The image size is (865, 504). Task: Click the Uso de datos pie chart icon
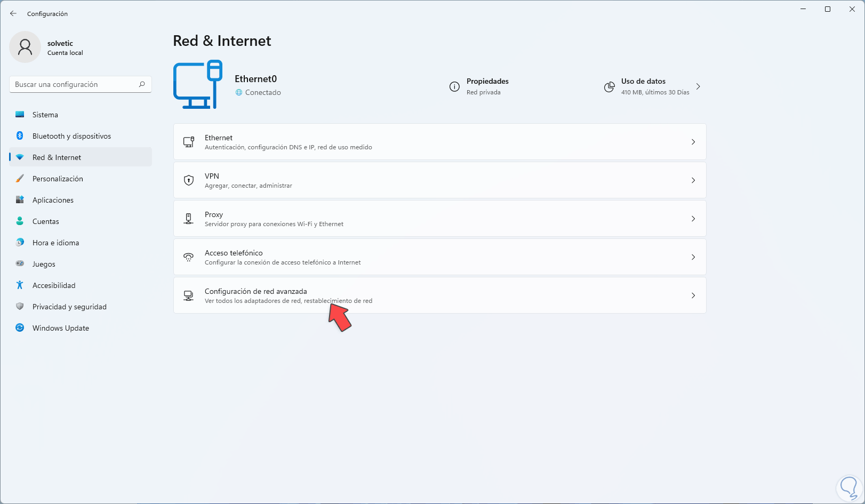[x=609, y=87]
